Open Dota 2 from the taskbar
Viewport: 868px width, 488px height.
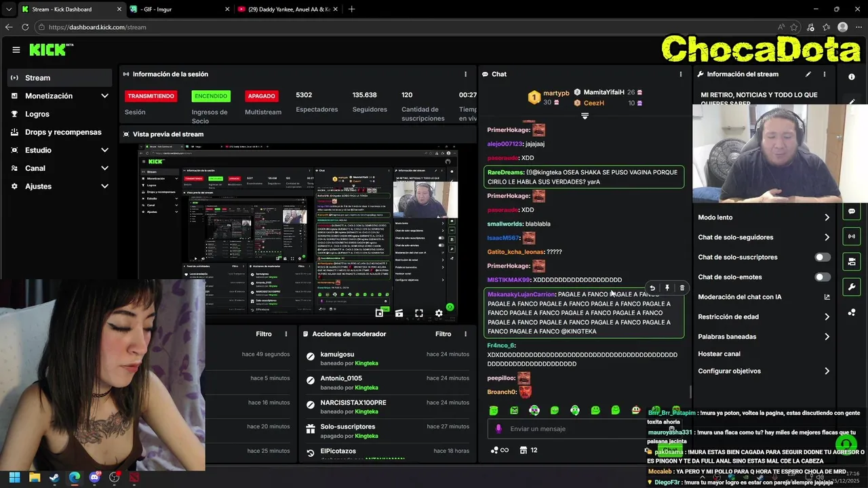(134, 477)
